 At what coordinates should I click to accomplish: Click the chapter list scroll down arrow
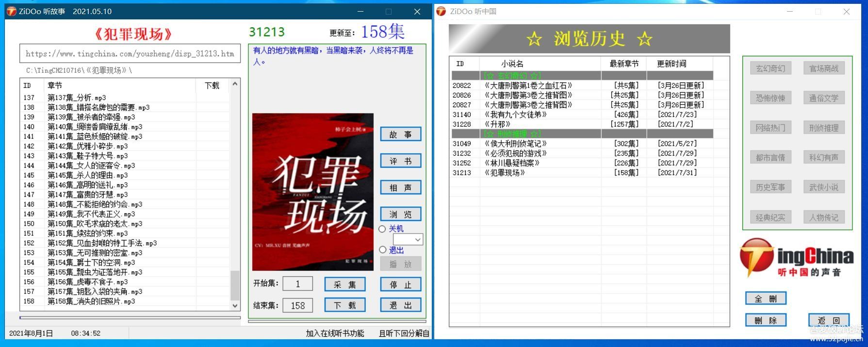pyautogui.click(x=235, y=306)
